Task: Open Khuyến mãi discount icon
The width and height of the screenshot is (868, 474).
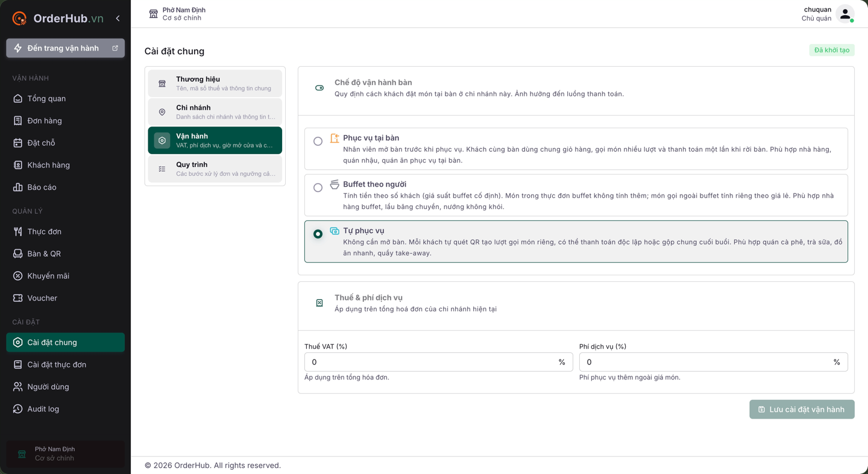Action: point(17,276)
